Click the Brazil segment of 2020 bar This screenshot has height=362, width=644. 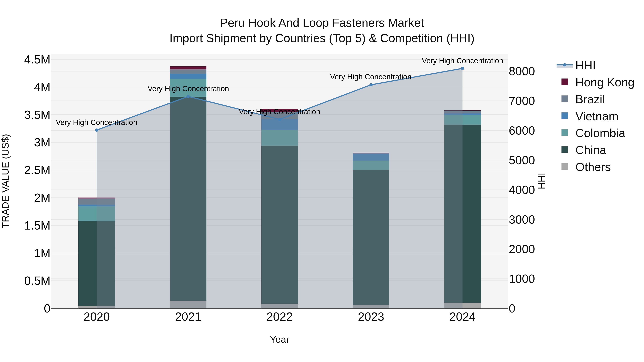click(97, 202)
